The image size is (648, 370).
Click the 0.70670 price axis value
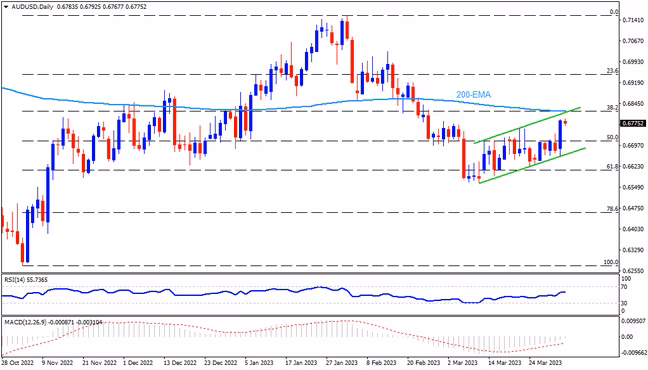tap(634, 41)
